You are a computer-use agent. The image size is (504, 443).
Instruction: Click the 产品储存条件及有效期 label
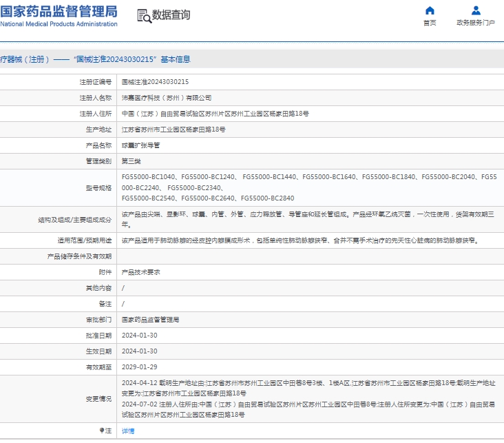(x=79, y=256)
